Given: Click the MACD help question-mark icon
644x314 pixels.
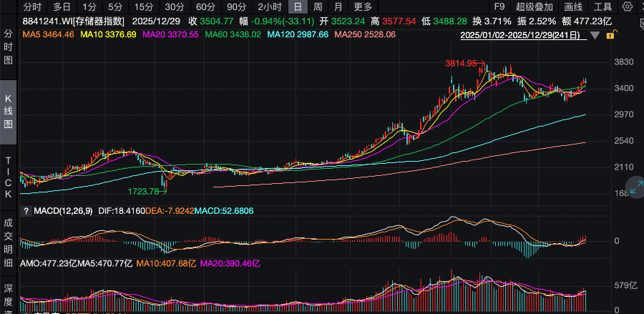Looking at the screenshot, I should (x=26, y=211).
